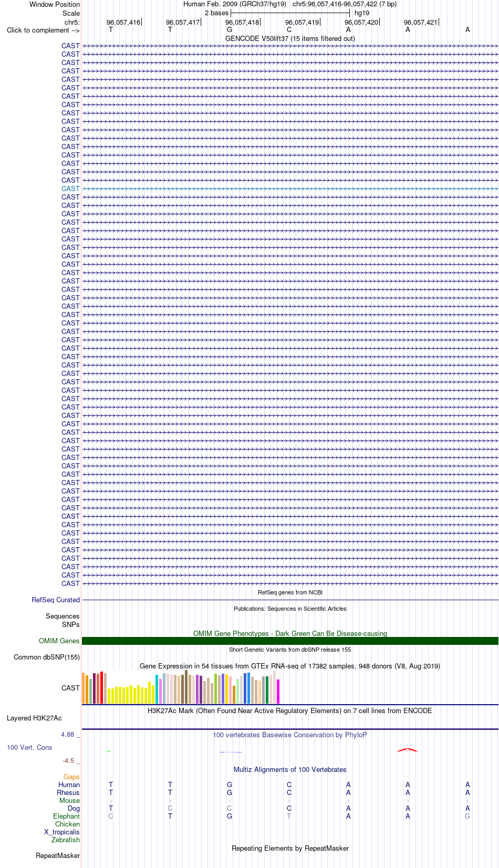Click the red peak in the PhyloP conservation track
The image size is (499, 868).
[408, 750]
